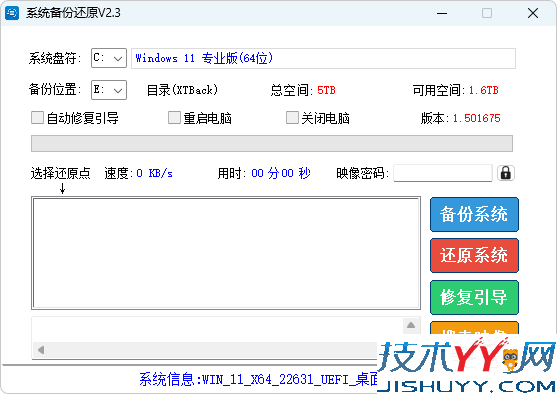Click the 选择还原点 label
557x394 pixels.
pos(60,173)
